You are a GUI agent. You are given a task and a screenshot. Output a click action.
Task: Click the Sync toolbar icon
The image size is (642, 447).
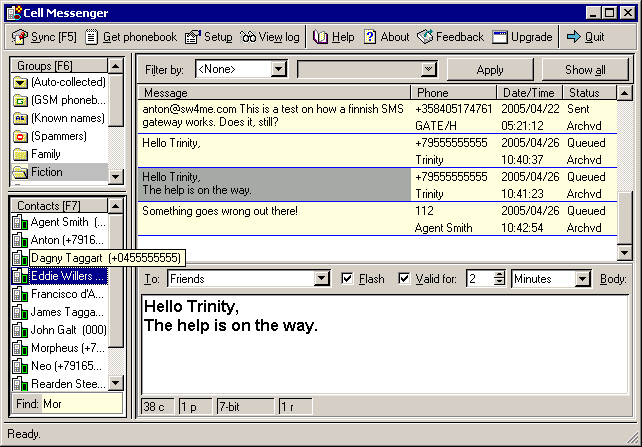tap(19, 37)
